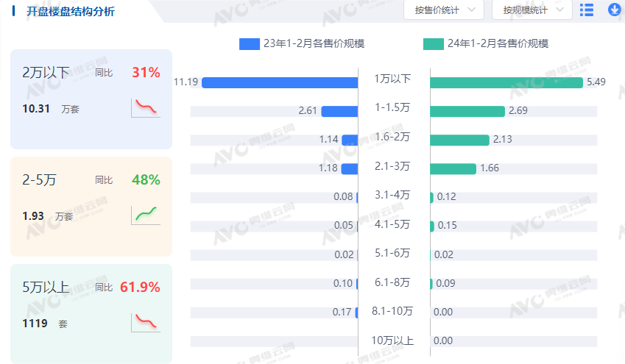This screenshot has height=364, width=625.
Task: Select the 2万以下 summary card
Action: point(91,99)
